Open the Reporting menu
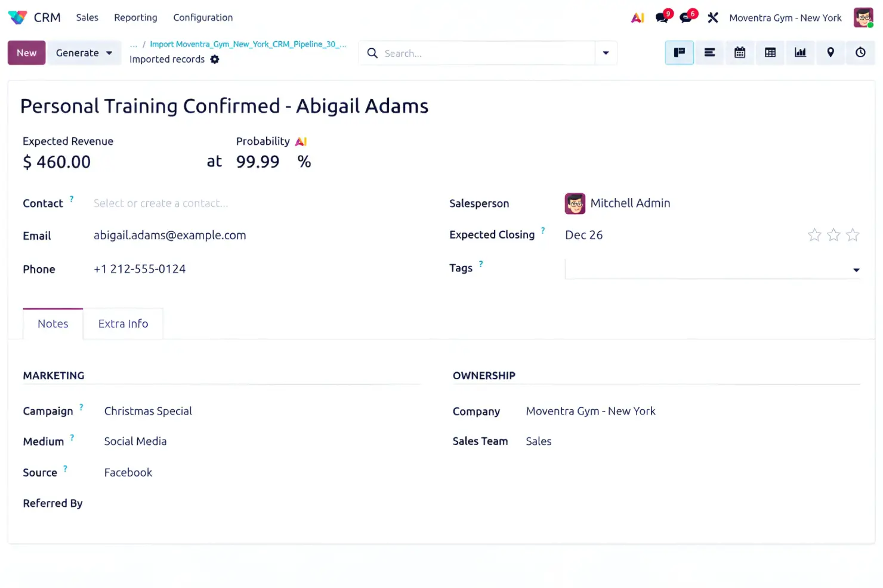The width and height of the screenshot is (883, 588). pos(135,18)
